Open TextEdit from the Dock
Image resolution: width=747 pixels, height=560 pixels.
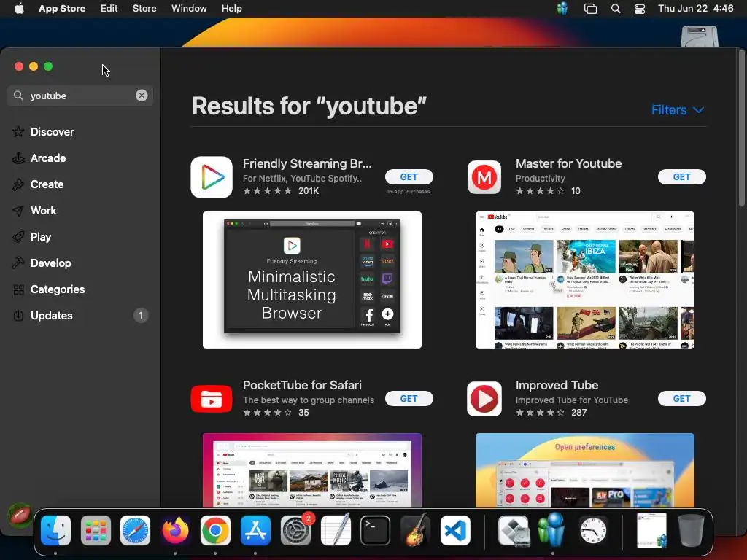[x=336, y=529]
